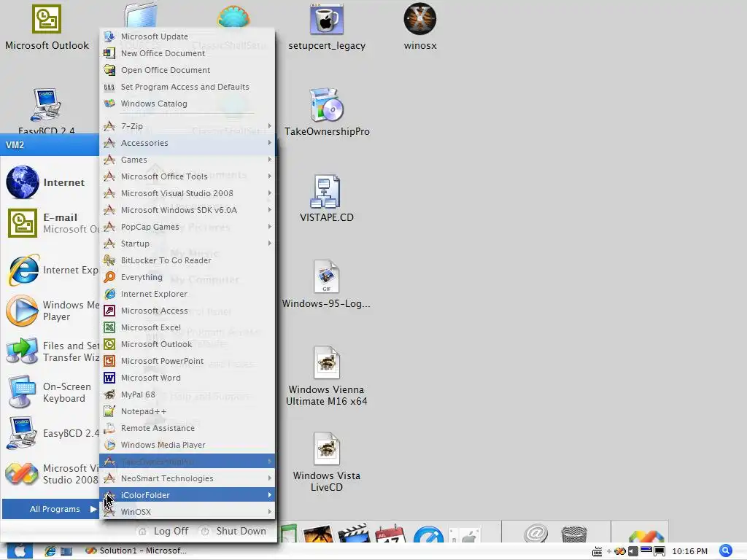This screenshot has height=560, width=747.
Task: Launch EasyBCD 2.4 from start menu list
Action: coord(53,433)
